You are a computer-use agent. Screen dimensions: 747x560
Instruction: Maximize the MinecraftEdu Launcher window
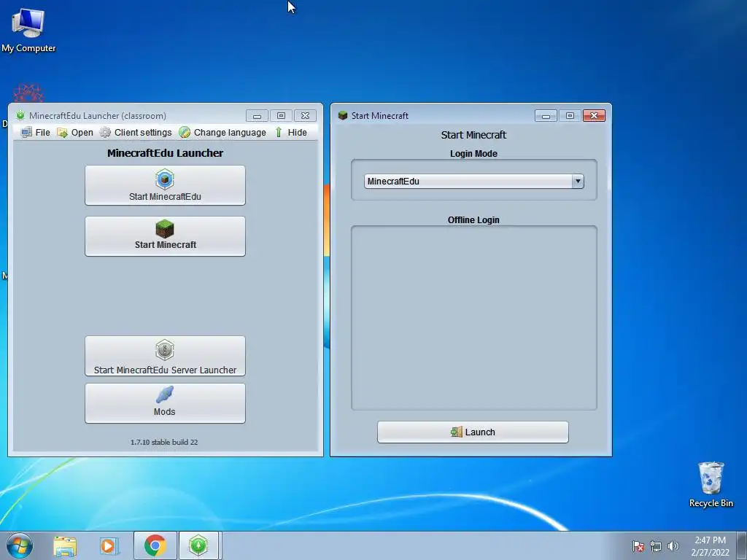click(281, 116)
